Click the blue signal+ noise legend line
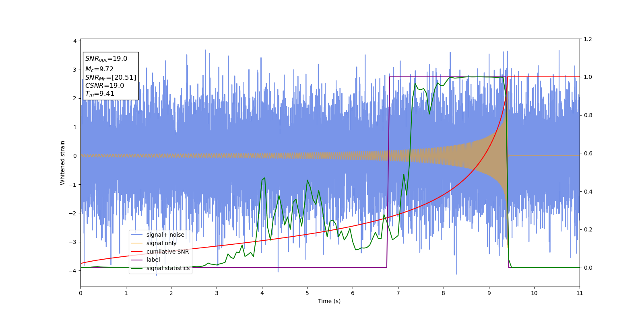 pyautogui.click(x=137, y=235)
